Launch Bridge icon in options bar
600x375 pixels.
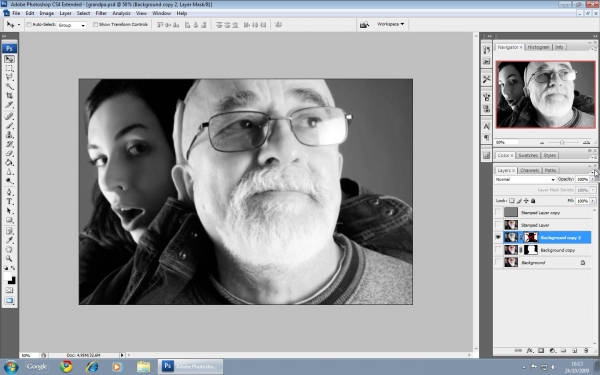364,24
